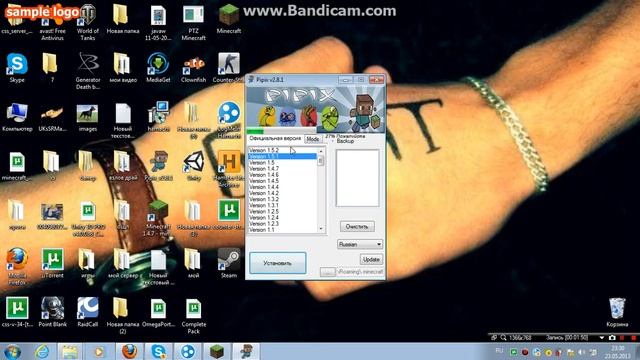Select Version 1.5.2 in the list

(282, 150)
